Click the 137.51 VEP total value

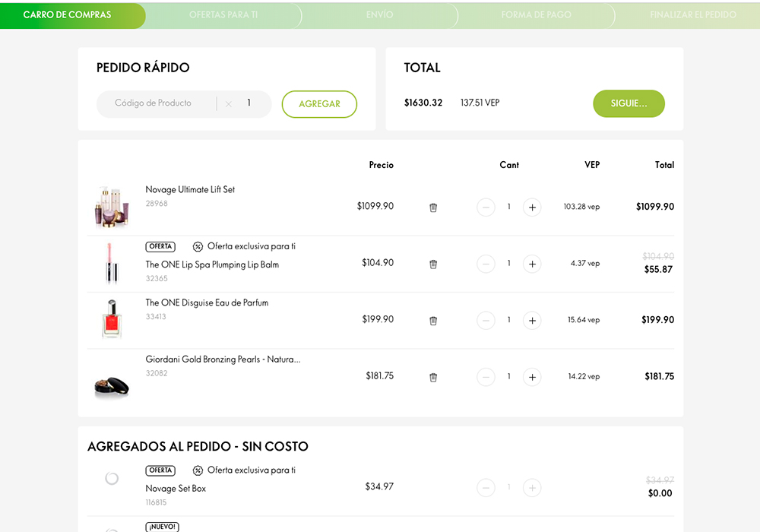click(480, 103)
